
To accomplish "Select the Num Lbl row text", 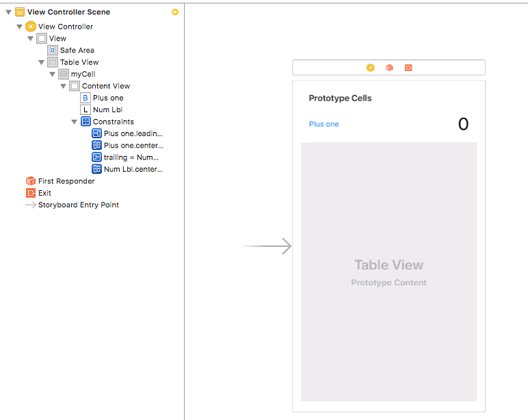I will (108, 110).
